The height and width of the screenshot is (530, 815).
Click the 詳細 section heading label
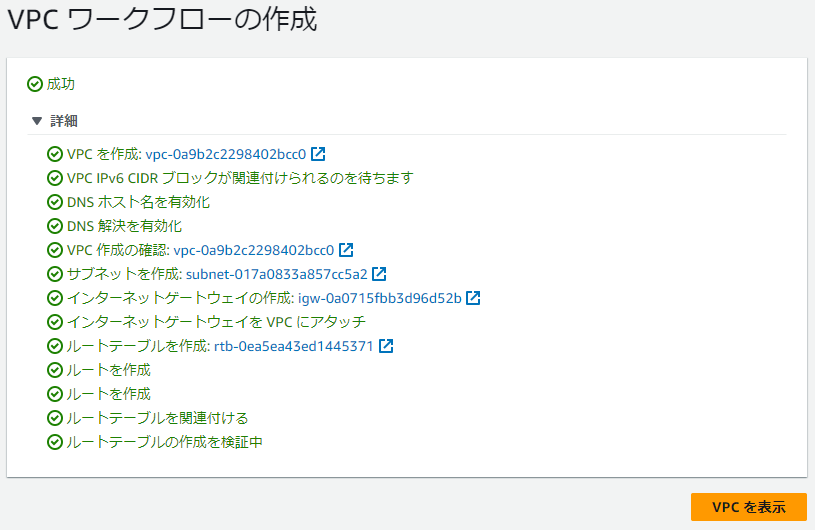pos(64,121)
